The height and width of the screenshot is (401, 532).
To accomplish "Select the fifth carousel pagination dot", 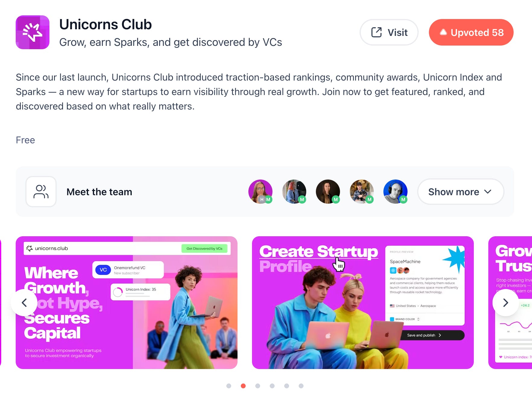I will coord(287,386).
